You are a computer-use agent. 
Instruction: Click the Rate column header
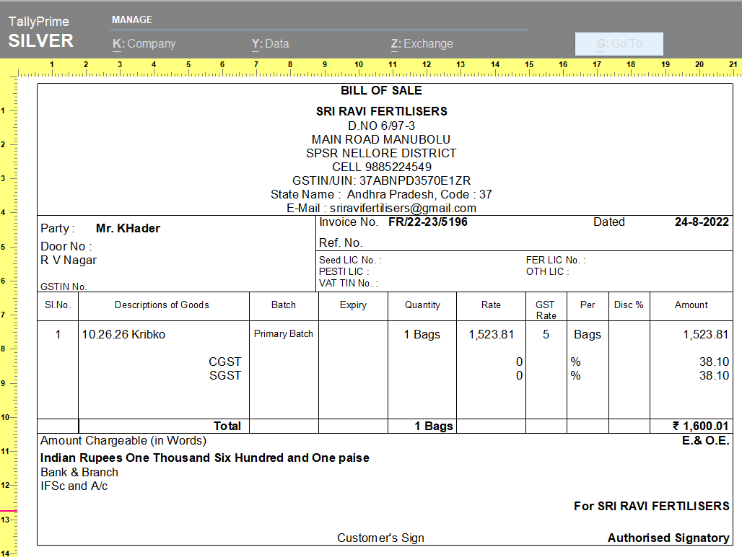point(491,305)
